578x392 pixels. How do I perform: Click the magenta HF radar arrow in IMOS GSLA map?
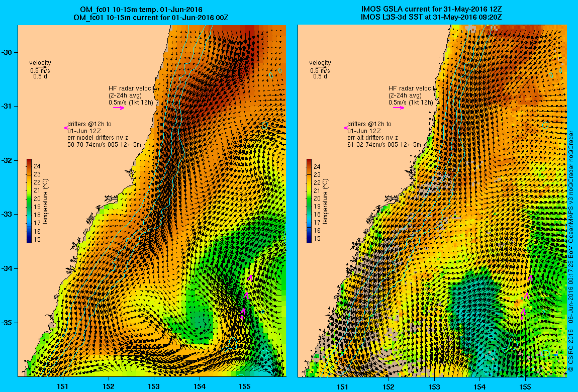pyautogui.click(x=399, y=108)
